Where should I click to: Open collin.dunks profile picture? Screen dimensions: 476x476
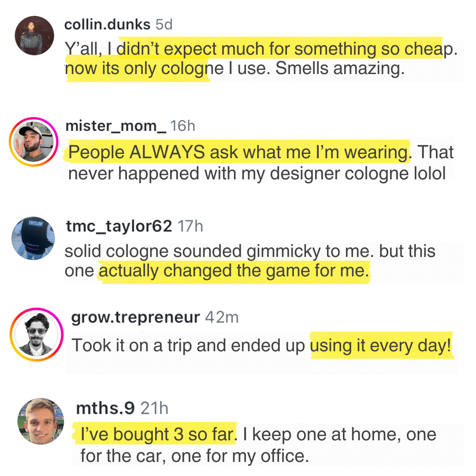point(34,36)
